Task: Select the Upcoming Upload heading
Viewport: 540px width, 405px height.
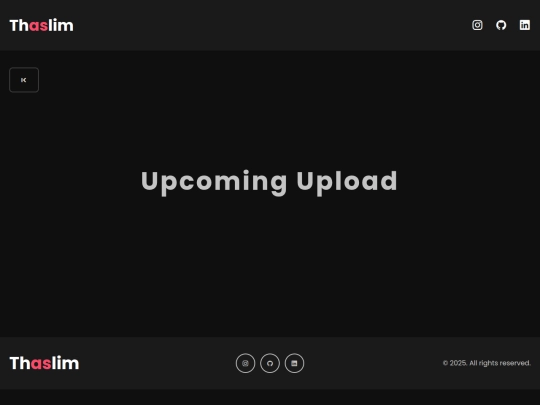Action: [269, 182]
